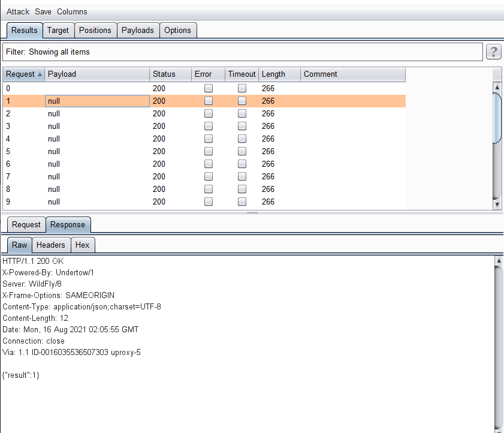Click the Content-Length: 12 line
504x433 pixels.
[35, 318]
